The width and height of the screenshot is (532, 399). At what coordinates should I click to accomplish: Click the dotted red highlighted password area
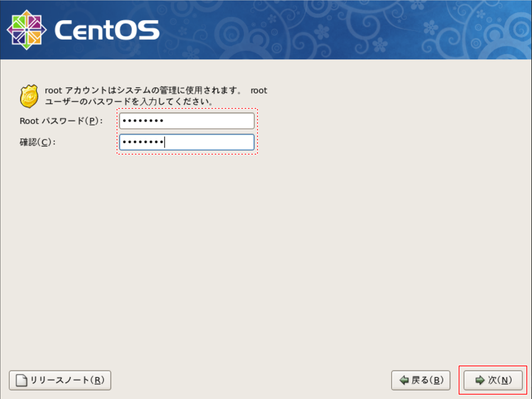pos(187,131)
